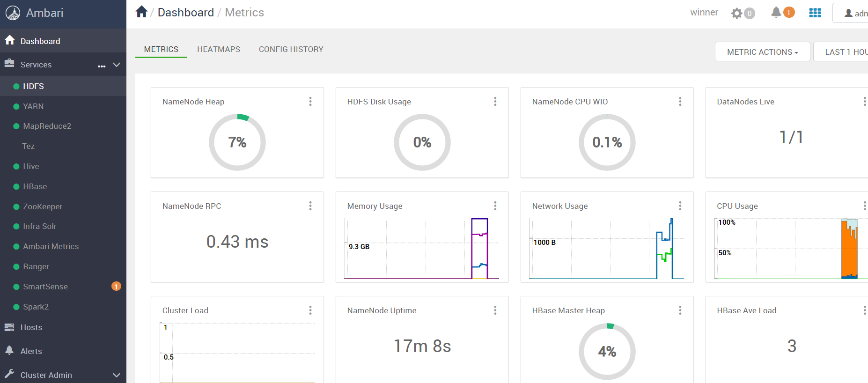Open NameNode Uptime widget options menu
Screen dimensions: 868x383
click(x=495, y=310)
